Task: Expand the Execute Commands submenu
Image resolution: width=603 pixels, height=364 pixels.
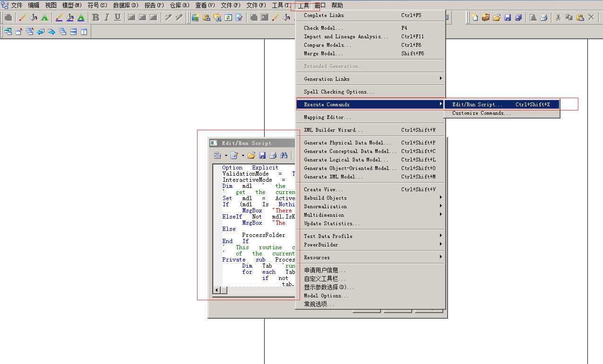Action: [x=371, y=104]
